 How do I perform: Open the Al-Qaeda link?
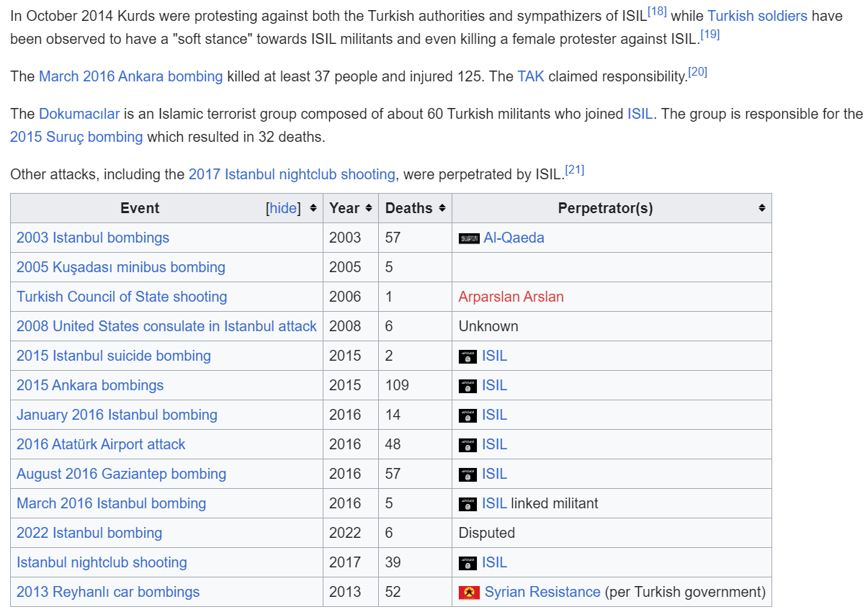click(x=514, y=238)
